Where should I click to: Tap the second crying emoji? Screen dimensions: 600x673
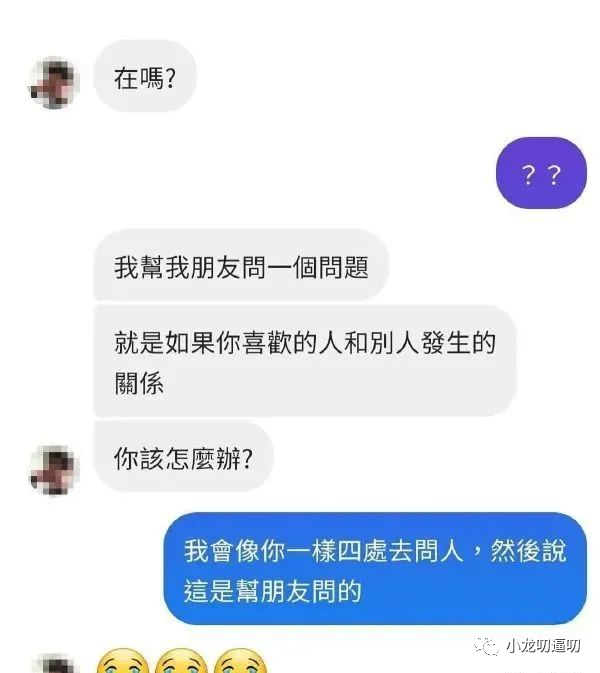pyautogui.click(x=181, y=661)
